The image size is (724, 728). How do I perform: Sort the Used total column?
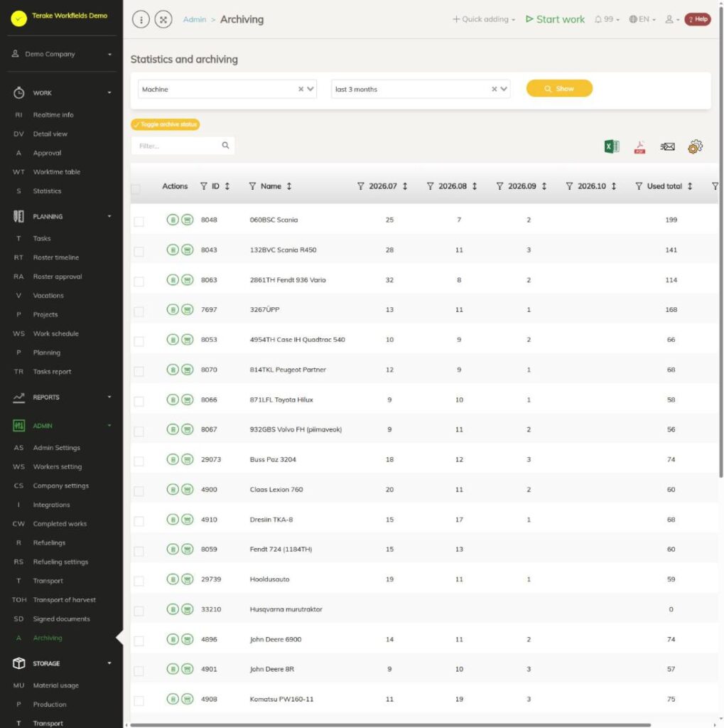point(690,186)
